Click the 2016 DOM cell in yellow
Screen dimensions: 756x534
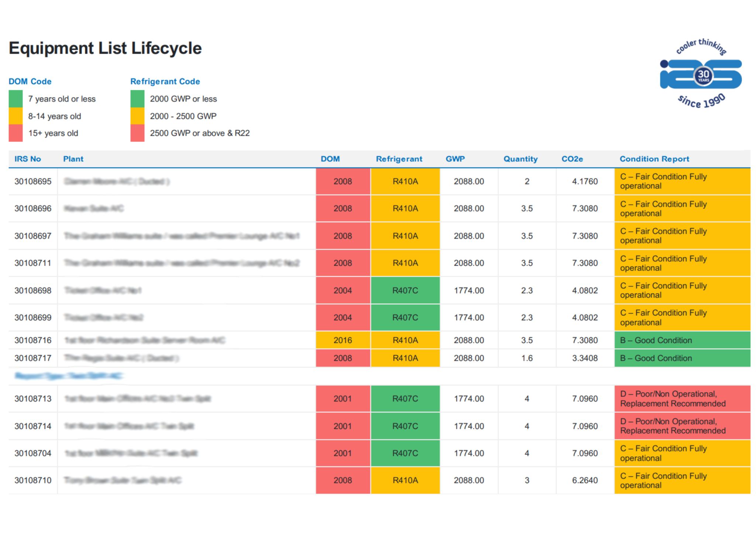click(343, 340)
